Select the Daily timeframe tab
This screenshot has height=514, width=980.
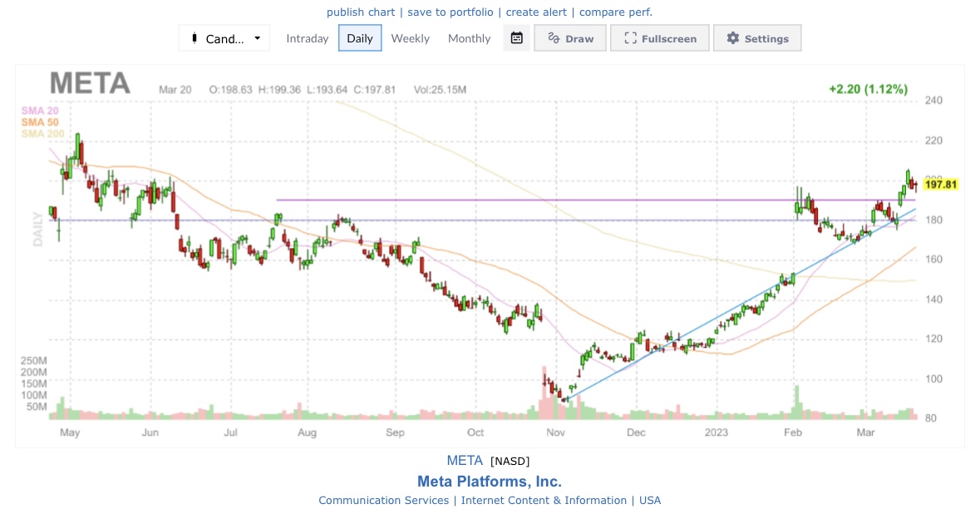click(x=360, y=38)
